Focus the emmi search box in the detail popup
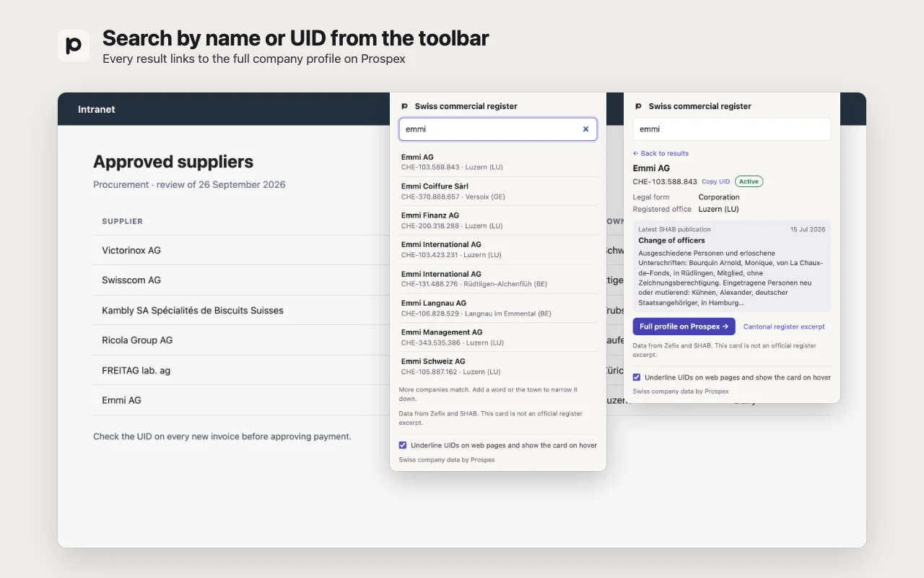This screenshot has width=924, height=578. coord(732,129)
